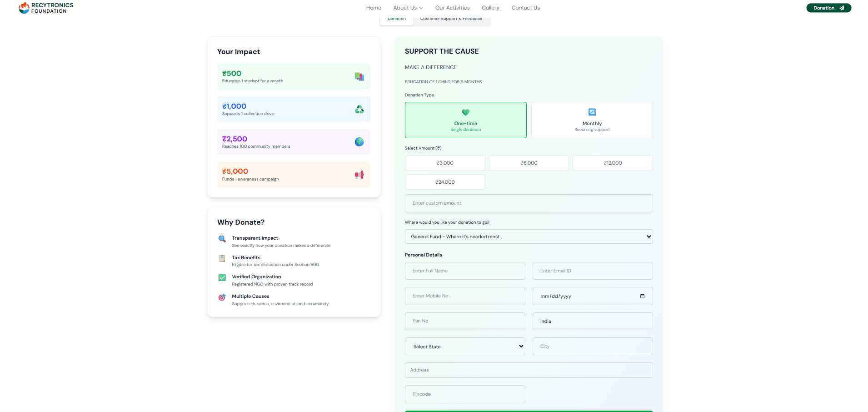Switch to Customer Support & Feedback tab

[451, 19]
